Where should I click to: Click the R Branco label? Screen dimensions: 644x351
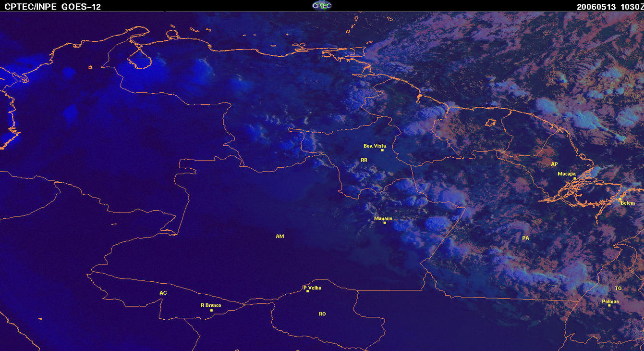click(211, 305)
